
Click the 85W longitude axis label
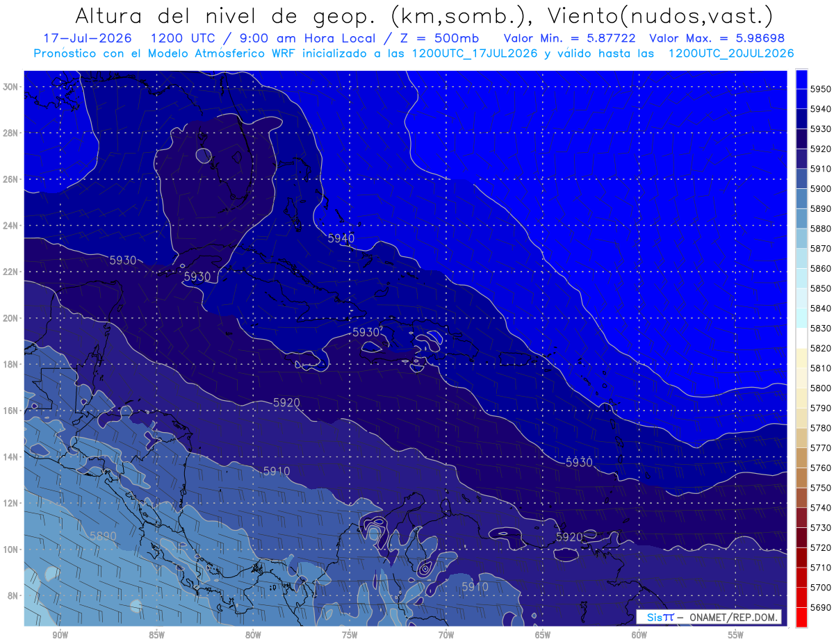156,635
